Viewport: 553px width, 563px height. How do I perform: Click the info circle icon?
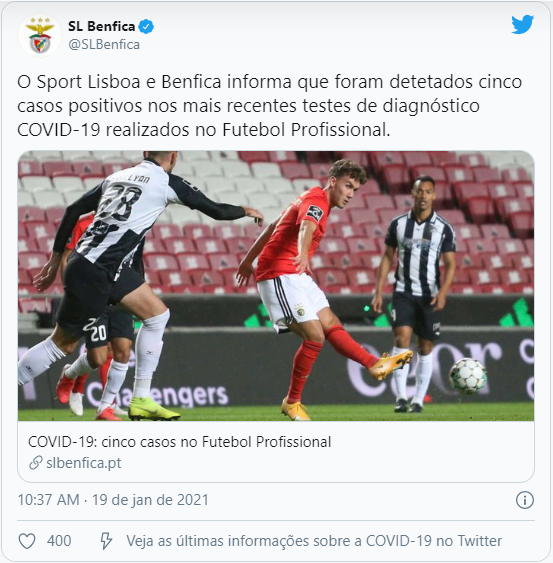click(525, 500)
